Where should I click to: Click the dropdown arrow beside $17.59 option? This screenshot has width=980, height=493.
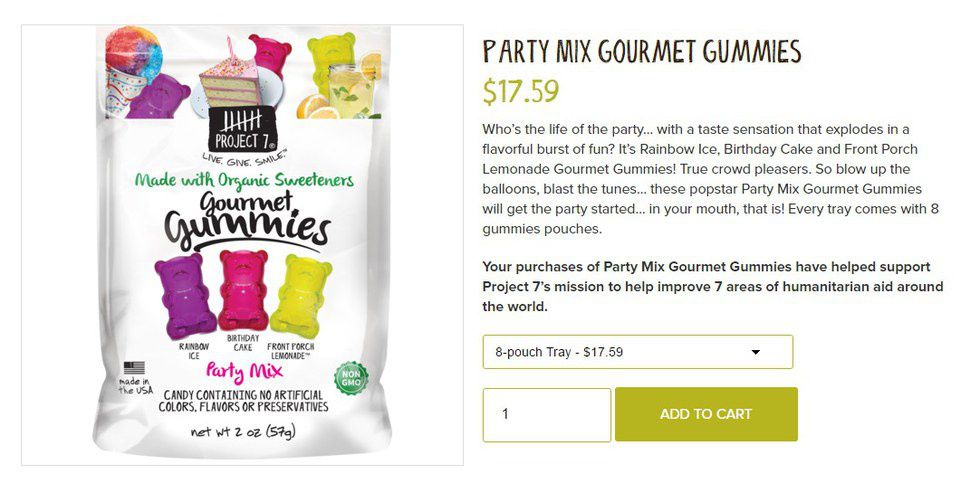click(x=756, y=352)
